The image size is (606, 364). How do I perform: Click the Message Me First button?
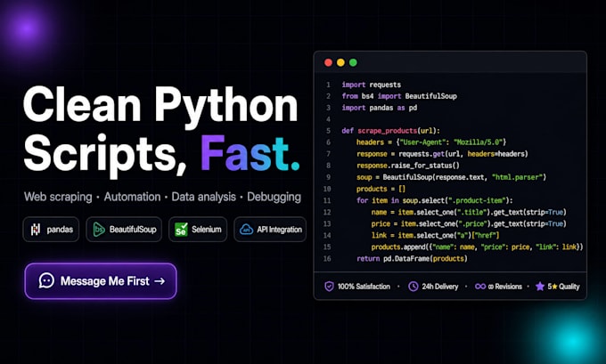point(101,281)
